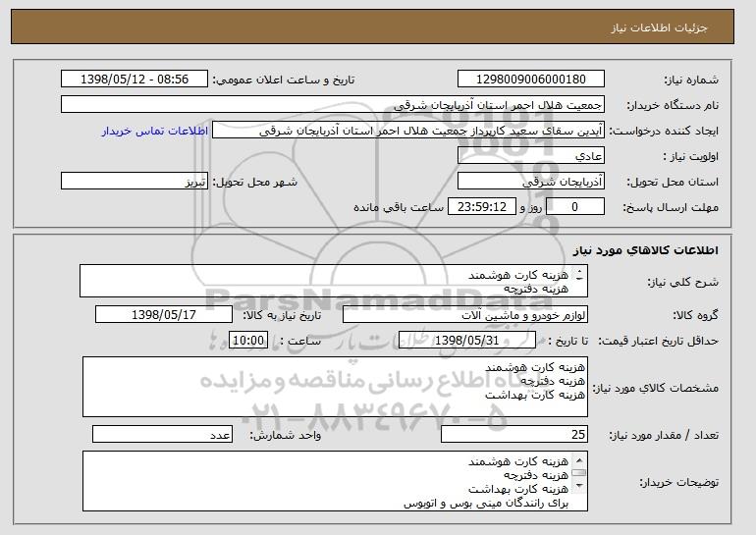Select the مشخصات کالای مورد نیاز text area
The width and height of the screenshot is (756, 535).
pos(335,387)
